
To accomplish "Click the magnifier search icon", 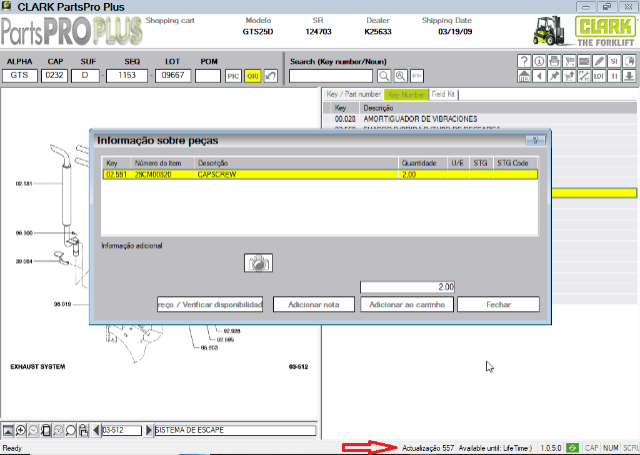I will pyautogui.click(x=384, y=76).
